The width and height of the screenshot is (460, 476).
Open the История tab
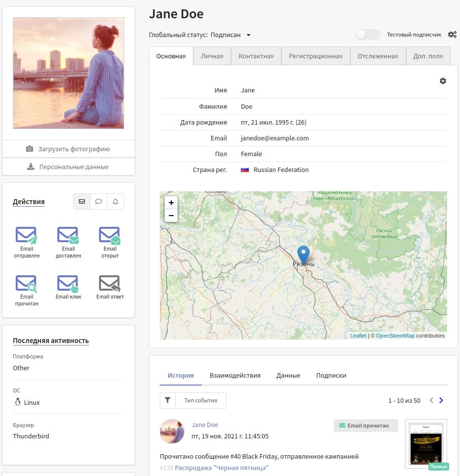[181, 376]
